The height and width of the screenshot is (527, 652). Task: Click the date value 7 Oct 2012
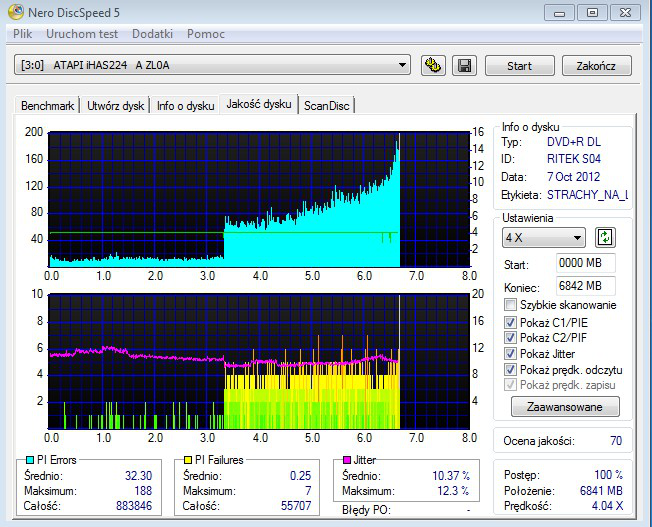click(x=573, y=177)
